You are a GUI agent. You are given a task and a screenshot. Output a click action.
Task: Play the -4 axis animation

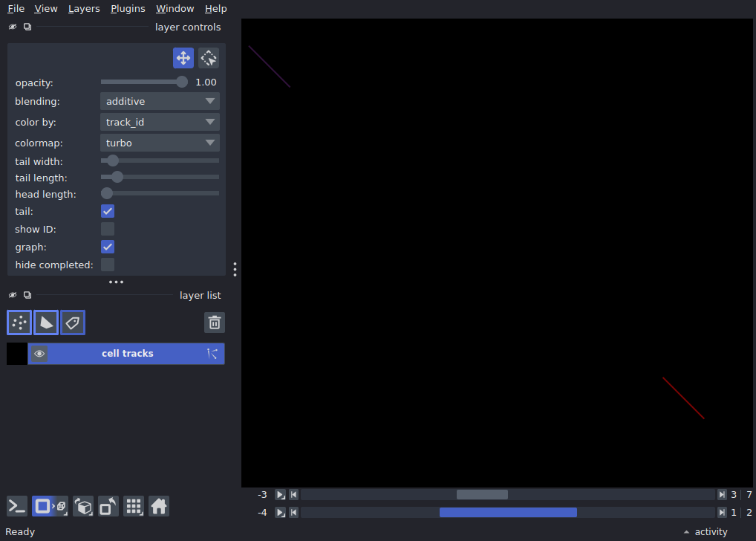click(x=280, y=513)
